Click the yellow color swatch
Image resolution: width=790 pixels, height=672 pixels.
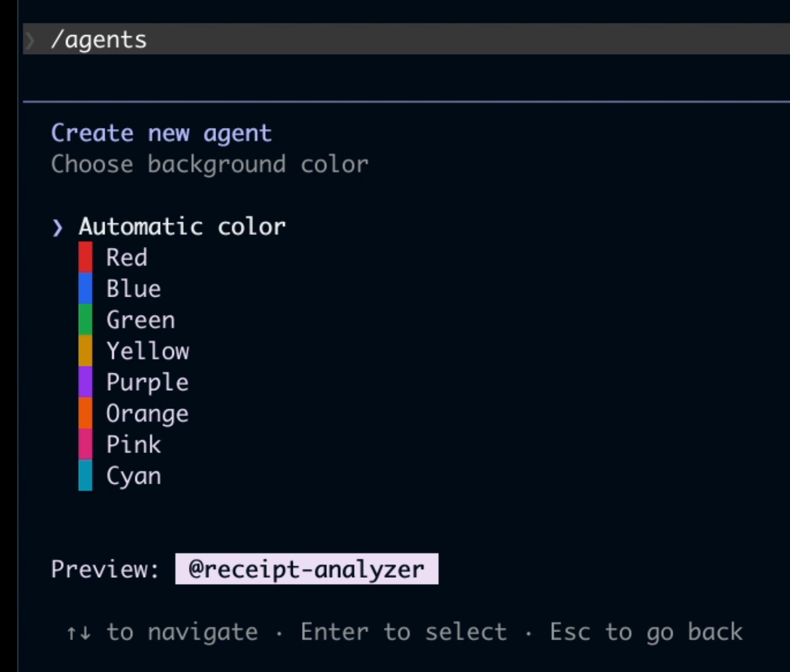pos(86,351)
